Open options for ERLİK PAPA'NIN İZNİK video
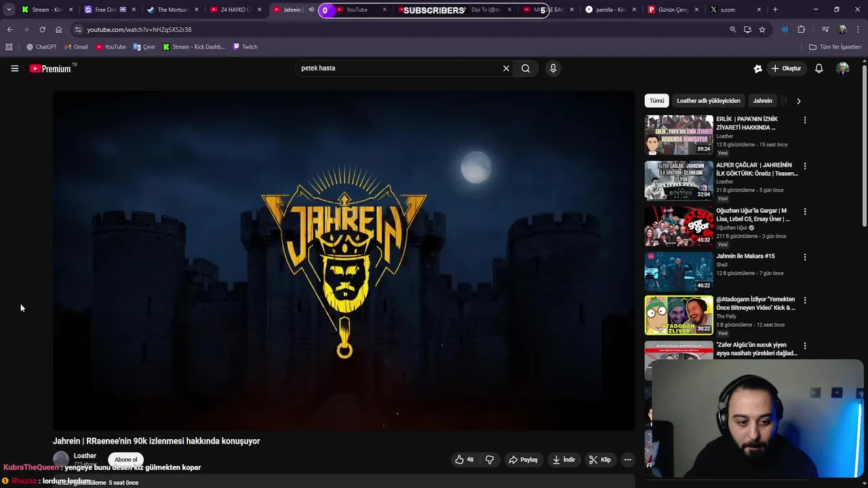The height and width of the screenshot is (488, 868). [805, 120]
